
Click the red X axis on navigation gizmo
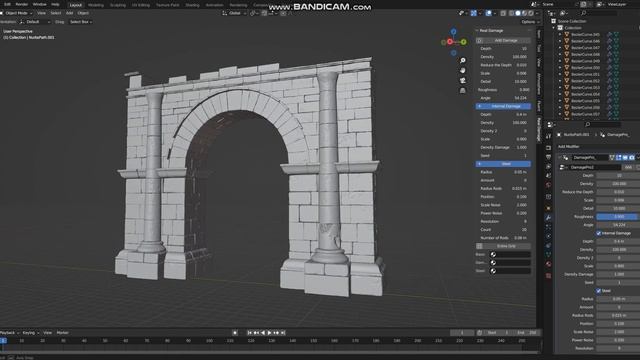[450, 42]
